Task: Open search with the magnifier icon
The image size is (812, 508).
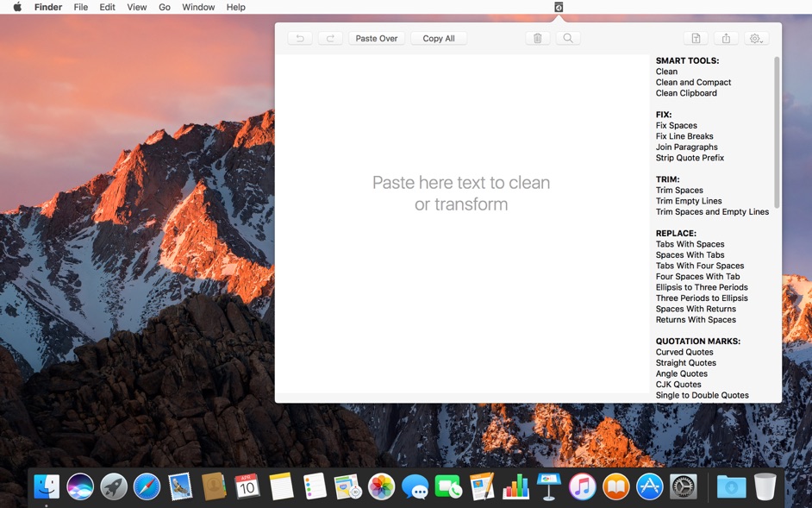Action: (568, 38)
